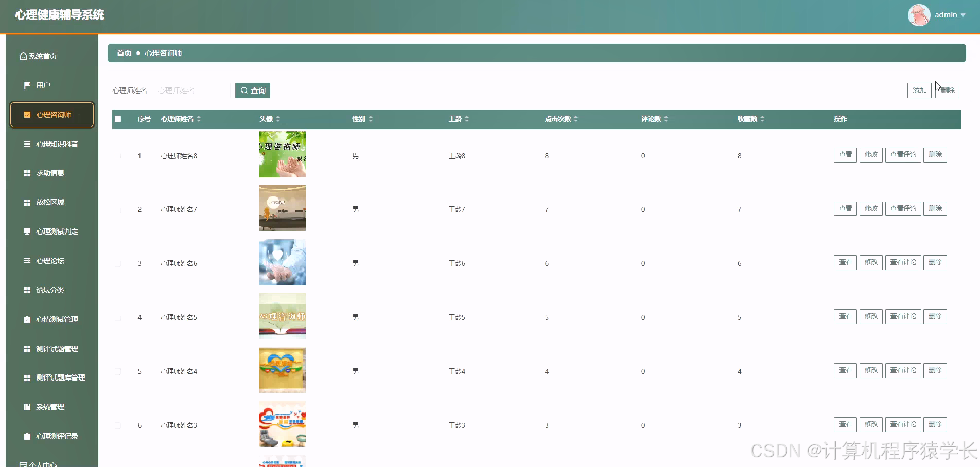This screenshot has width=980, height=467.
Task: Sort table by 头像 column
Action: [x=278, y=119]
